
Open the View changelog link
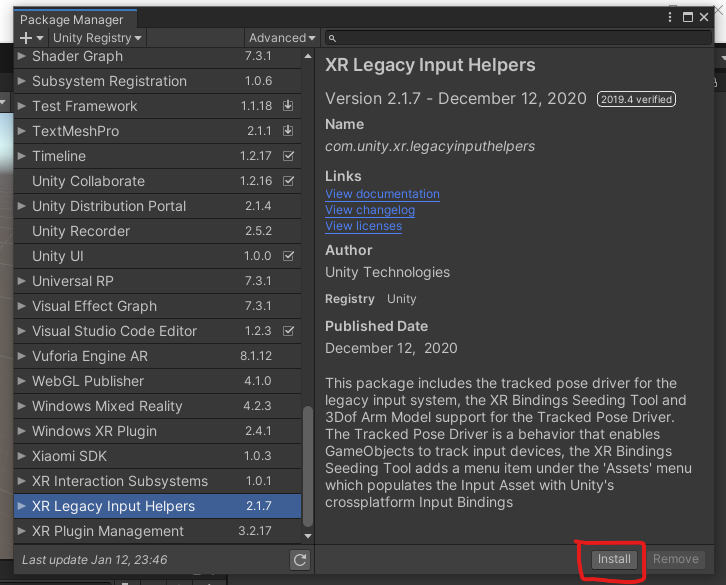point(370,210)
